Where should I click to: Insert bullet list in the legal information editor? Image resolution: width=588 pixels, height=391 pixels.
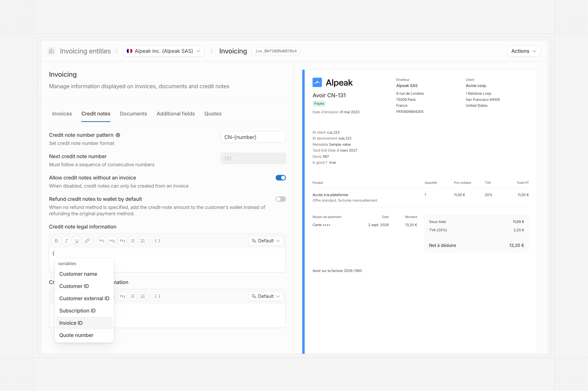pos(133,241)
